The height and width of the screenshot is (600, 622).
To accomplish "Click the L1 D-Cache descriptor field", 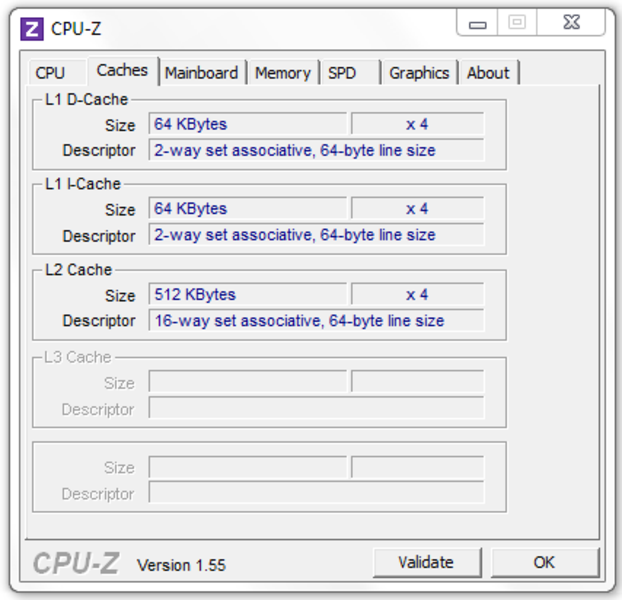I will click(316, 150).
